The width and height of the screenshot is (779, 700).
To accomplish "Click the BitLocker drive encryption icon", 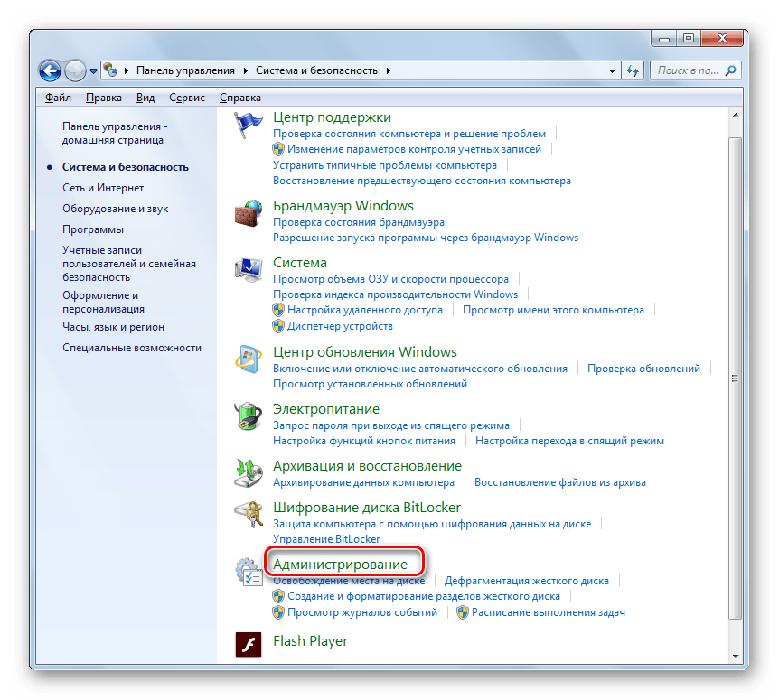I will pyautogui.click(x=248, y=515).
